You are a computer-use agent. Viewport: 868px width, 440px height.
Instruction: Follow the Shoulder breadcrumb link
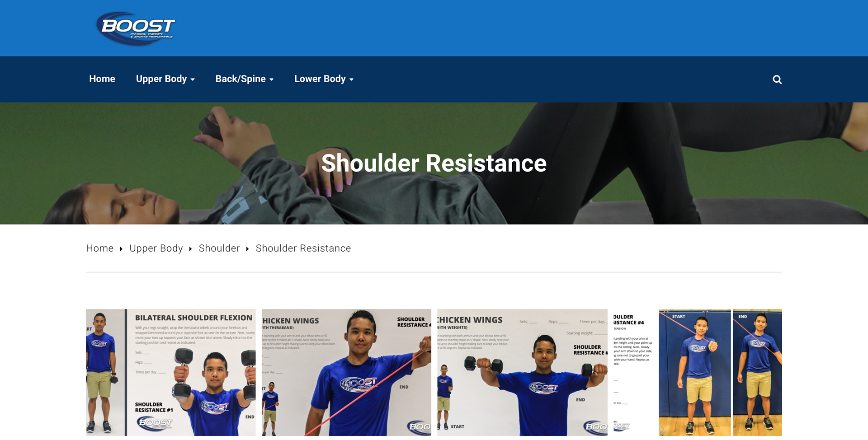click(219, 248)
